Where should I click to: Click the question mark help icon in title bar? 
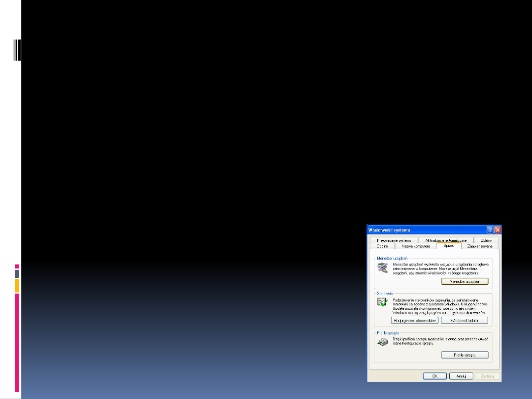tap(490, 230)
